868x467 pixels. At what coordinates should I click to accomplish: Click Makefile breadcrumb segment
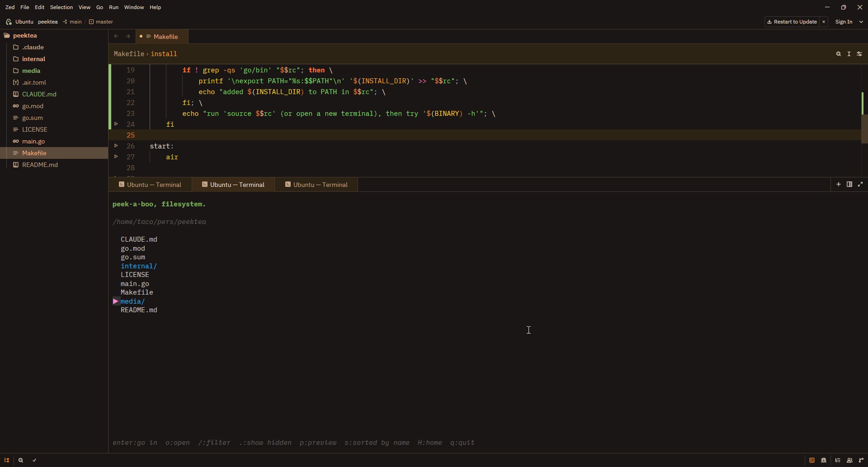point(129,54)
